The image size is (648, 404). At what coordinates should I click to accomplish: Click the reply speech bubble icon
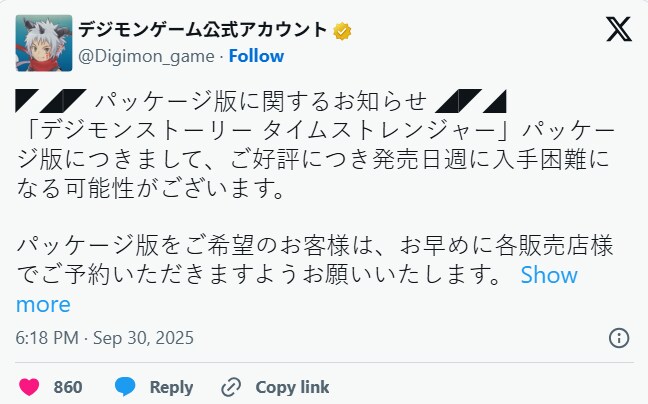(125, 387)
